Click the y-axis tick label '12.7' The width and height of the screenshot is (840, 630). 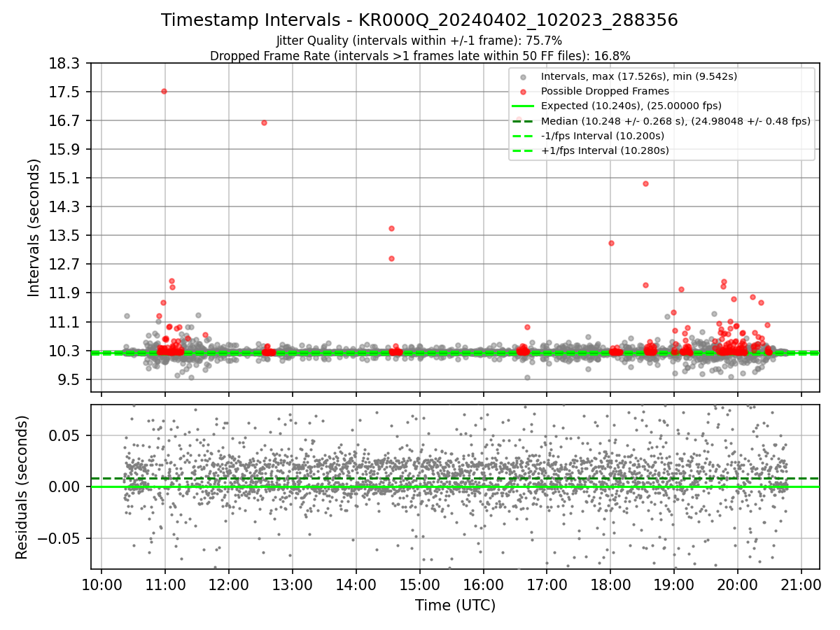click(x=65, y=265)
